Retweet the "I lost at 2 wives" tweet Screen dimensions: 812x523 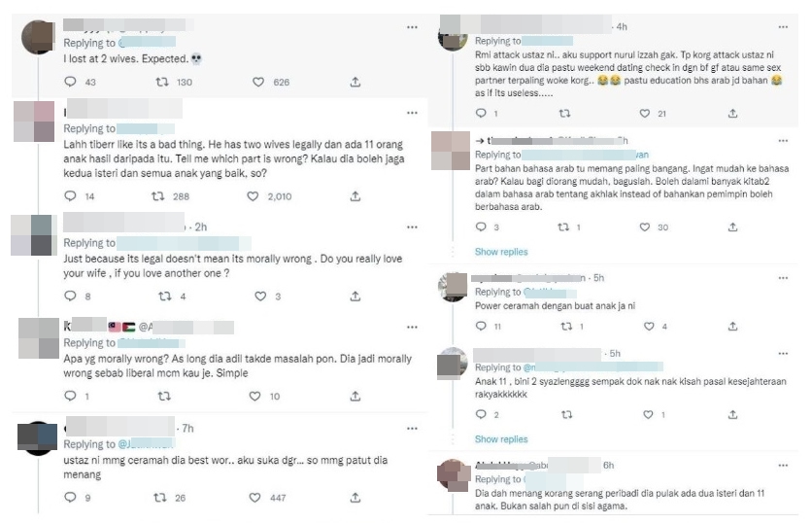pyautogui.click(x=162, y=82)
